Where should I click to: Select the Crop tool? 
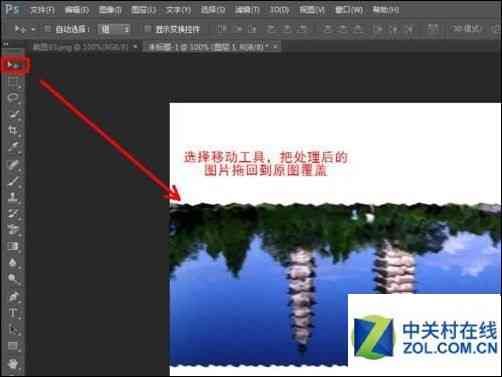13,130
